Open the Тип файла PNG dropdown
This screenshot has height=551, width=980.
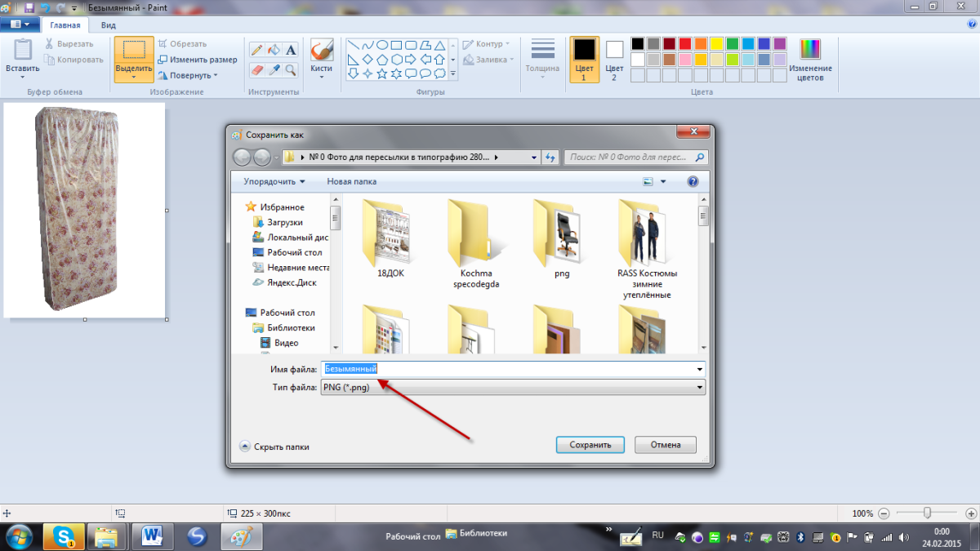tap(513, 388)
